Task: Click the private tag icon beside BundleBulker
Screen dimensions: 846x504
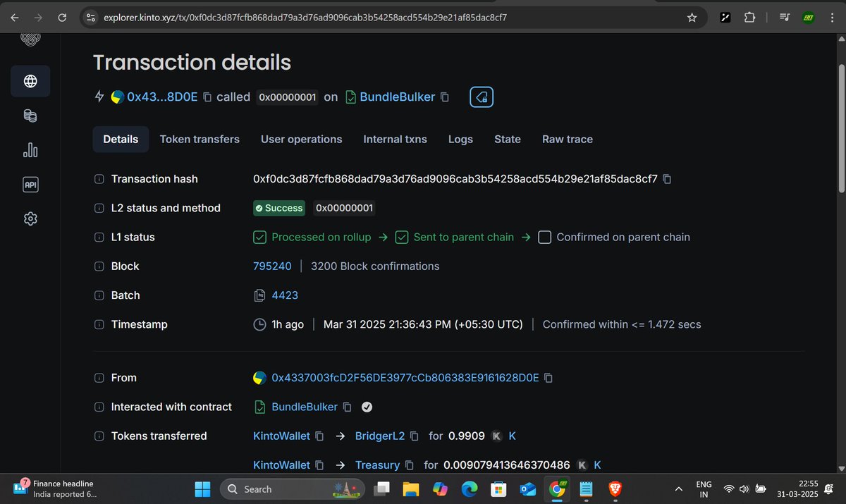Action: 482,97
